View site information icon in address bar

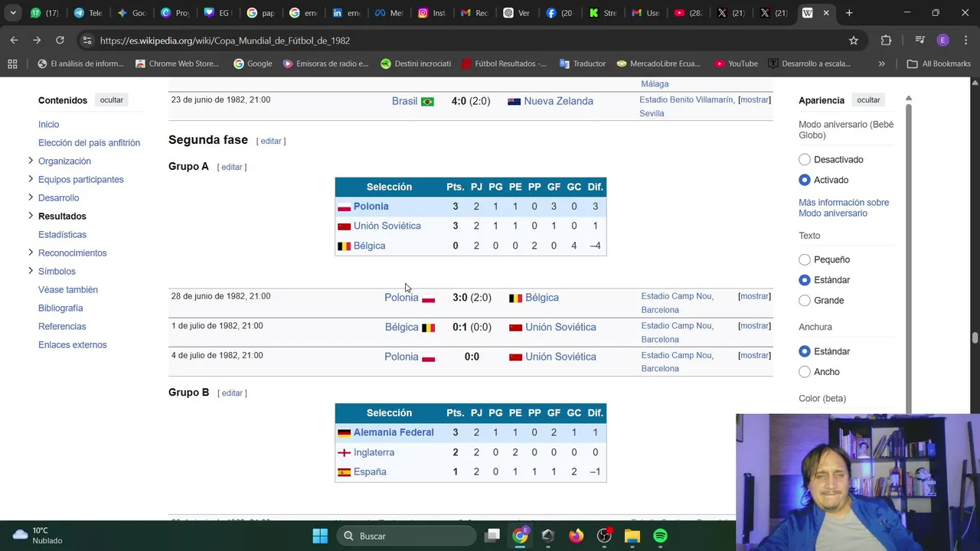tap(87, 40)
